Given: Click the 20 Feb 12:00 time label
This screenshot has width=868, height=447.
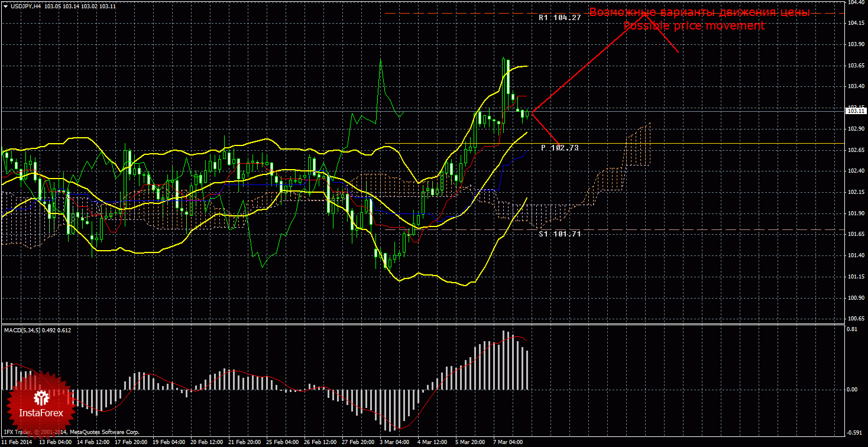Looking at the screenshot, I should 207,442.
